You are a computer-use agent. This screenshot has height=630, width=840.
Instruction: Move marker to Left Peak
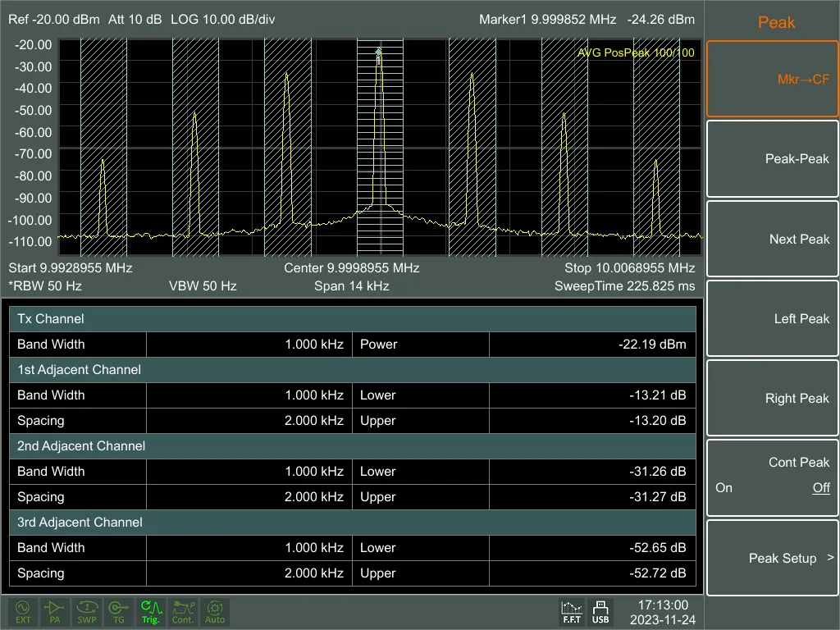[773, 319]
